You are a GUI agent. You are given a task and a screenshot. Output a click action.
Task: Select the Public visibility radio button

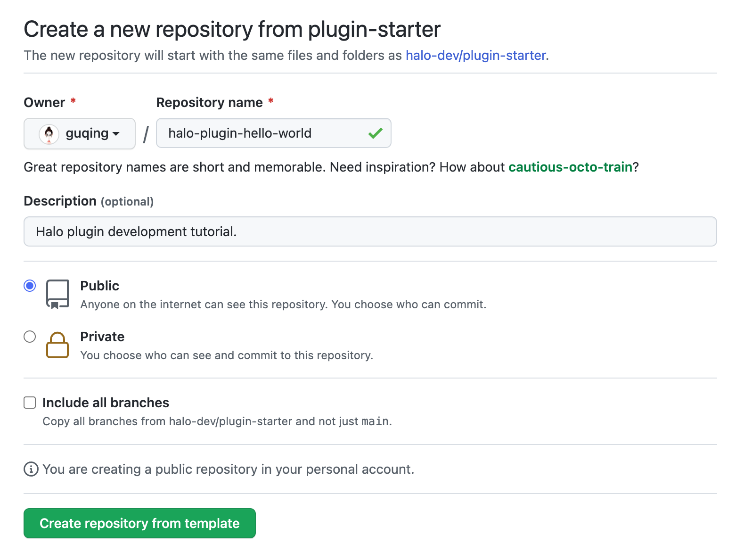click(x=30, y=286)
